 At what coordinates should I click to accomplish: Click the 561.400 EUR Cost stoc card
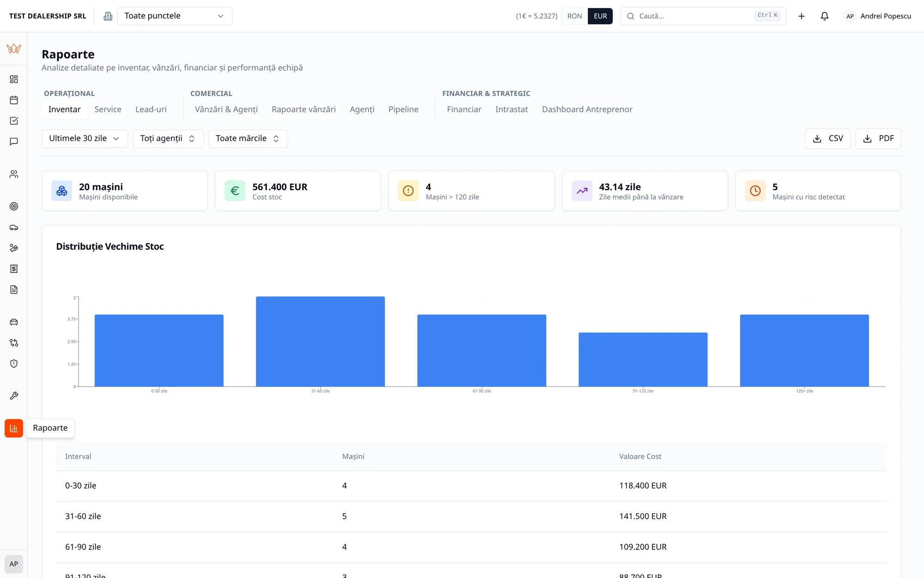(298, 191)
